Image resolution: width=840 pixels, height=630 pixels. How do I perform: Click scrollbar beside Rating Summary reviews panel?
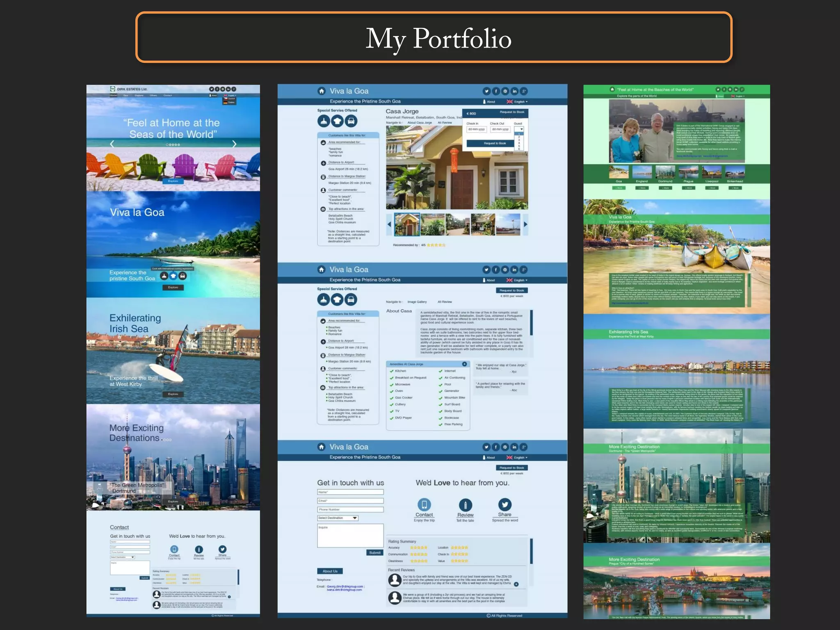(x=531, y=551)
